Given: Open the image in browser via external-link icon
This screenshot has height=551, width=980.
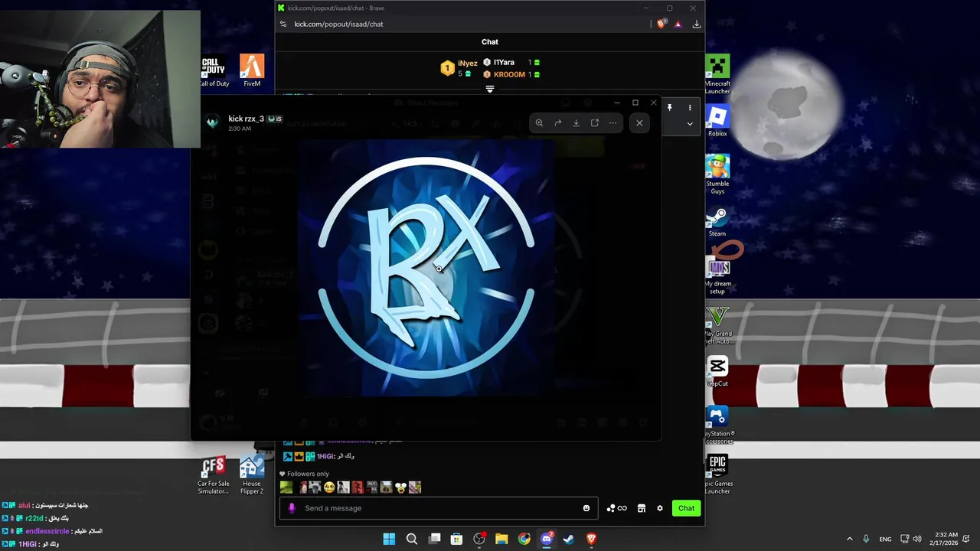Looking at the screenshot, I should coord(594,122).
